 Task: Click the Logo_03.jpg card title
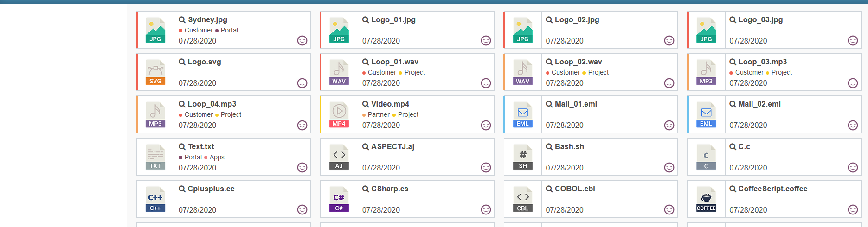coord(760,19)
